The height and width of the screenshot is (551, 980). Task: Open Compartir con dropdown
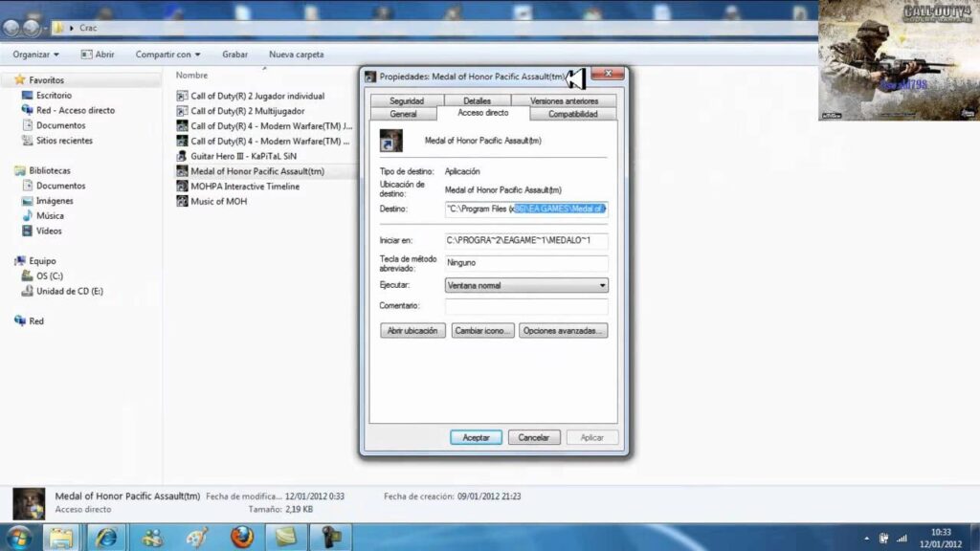167,55
